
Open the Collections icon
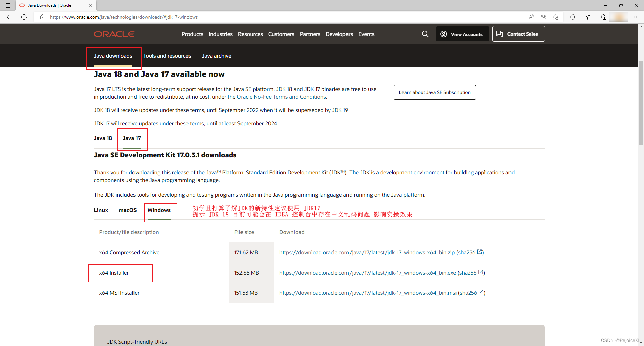click(x=604, y=17)
